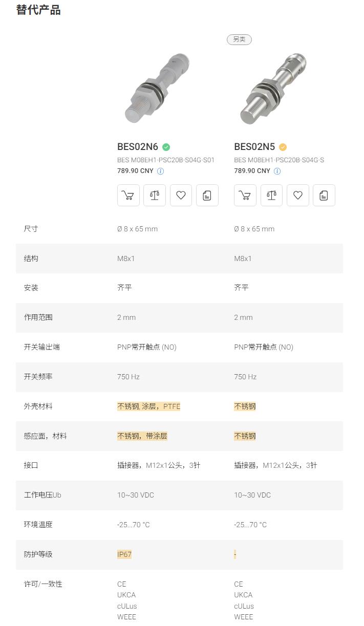Open BES02N5 product title link
The image size is (364, 626).
(x=254, y=147)
